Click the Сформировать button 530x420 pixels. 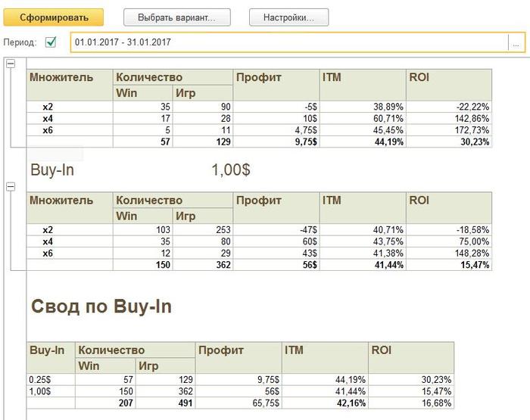[54, 17]
